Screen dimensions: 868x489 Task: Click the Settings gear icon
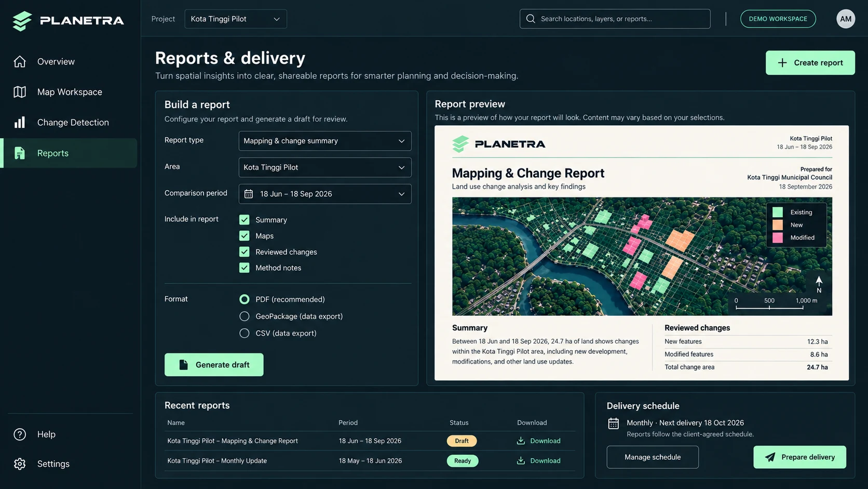(20, 464)
